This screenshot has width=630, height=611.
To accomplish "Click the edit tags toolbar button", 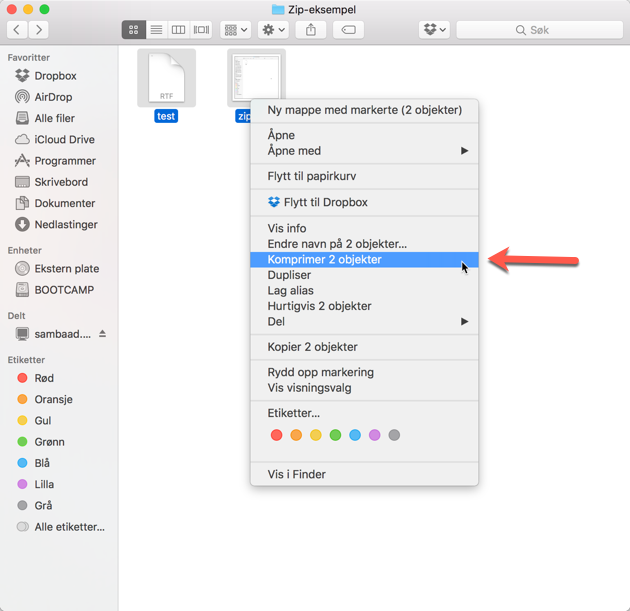I will pos(348,30).
